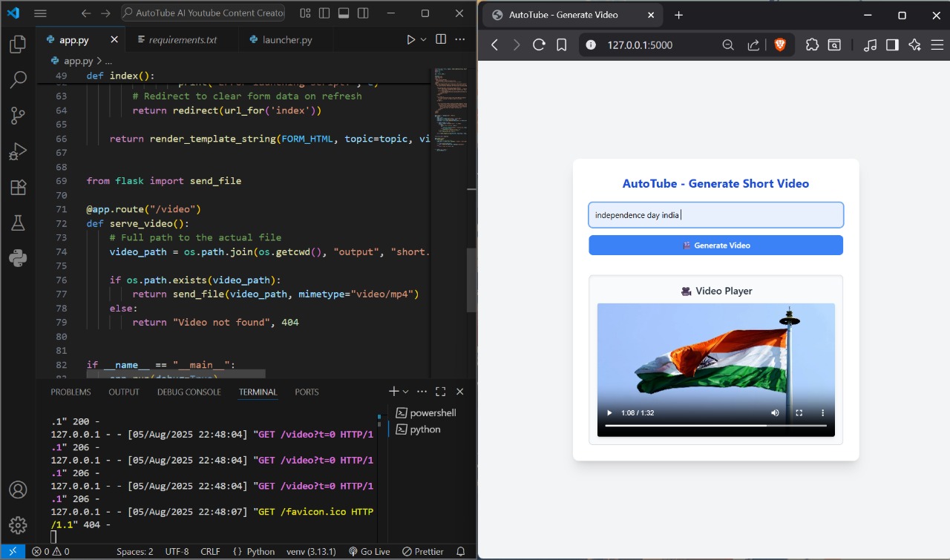Open the Accounts icon in VS Code
This screenshot has width=950, height=560.
pyautogui.click(x=18, y=490)
